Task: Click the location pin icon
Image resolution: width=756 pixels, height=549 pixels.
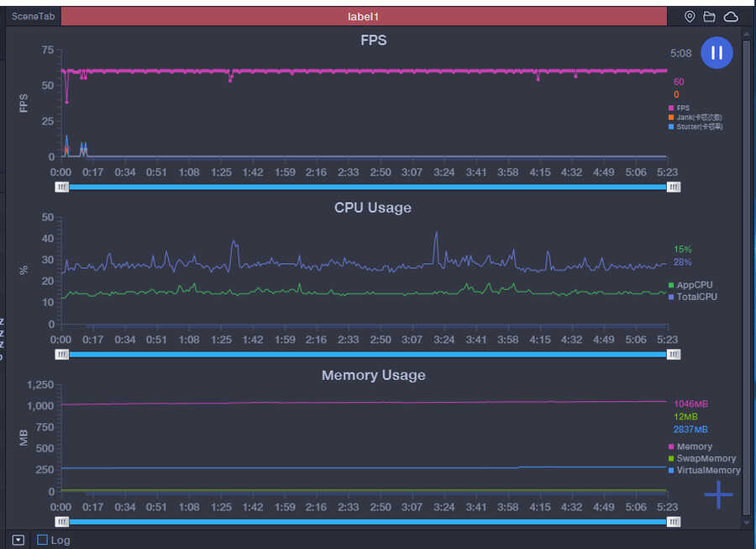Action: 690,17
